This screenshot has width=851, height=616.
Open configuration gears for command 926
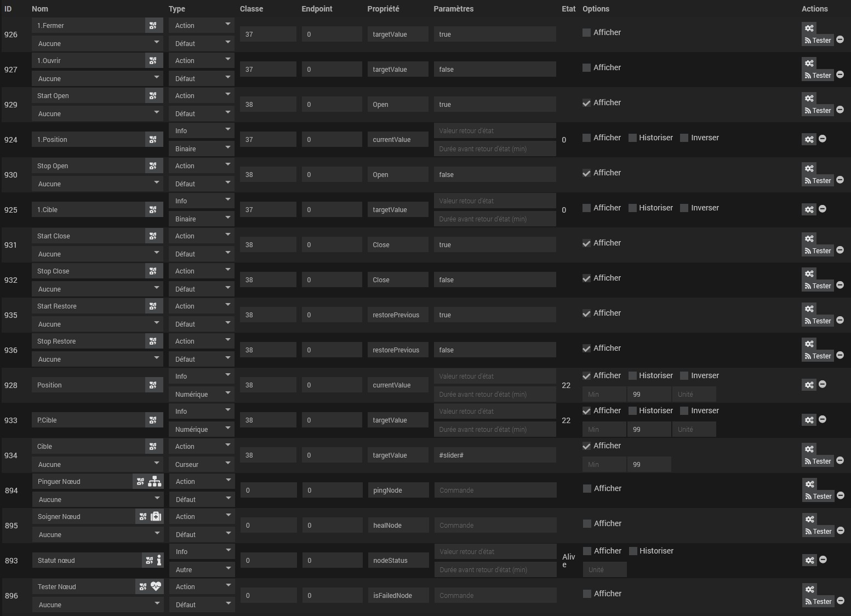[809, 28]
